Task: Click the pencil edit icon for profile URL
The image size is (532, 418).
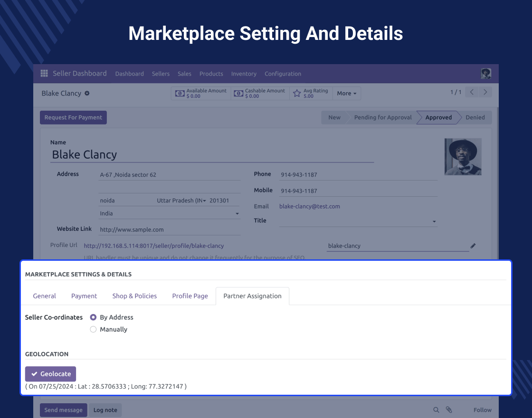Action: [473, 246]
